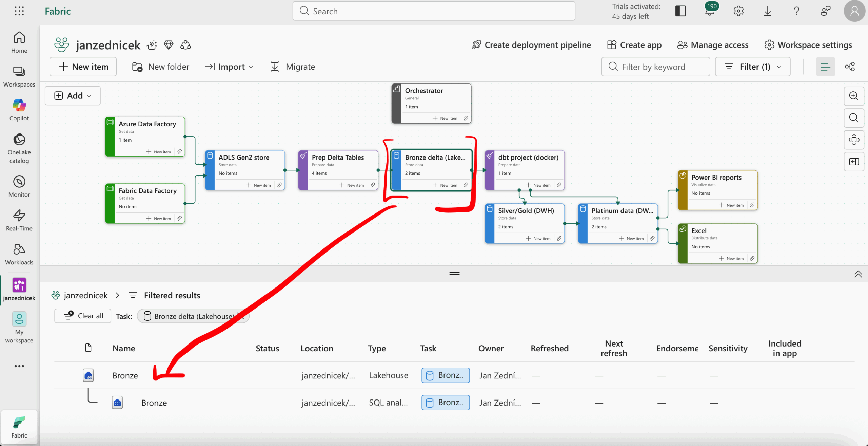This screenshot has height=446, width=868.
Task: Click the fit to view canvas icon
Action: coord(853,140)
